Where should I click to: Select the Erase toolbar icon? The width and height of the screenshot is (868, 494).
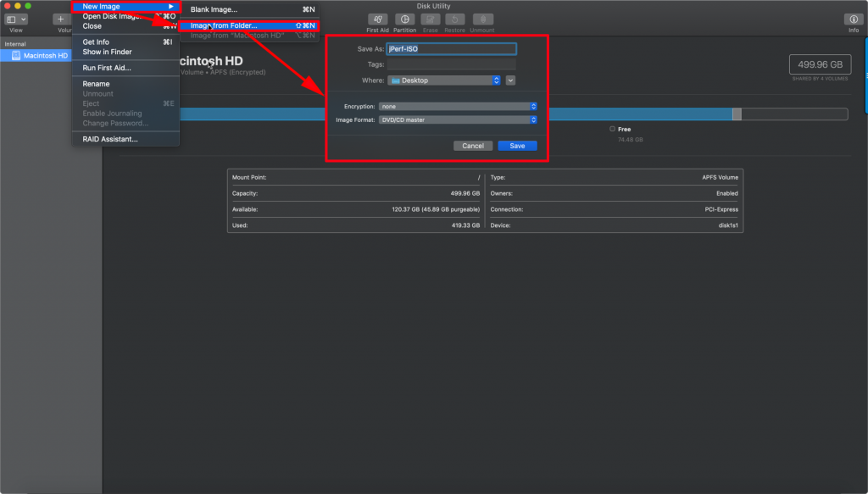coord(431,20)
